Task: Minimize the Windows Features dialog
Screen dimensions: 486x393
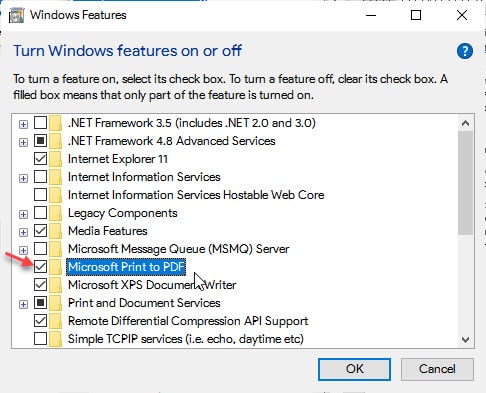Action: click(371, 15)
